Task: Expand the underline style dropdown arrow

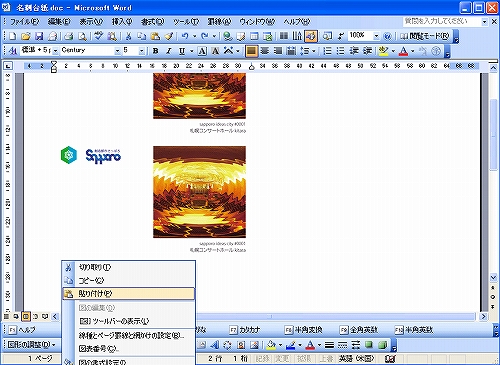Action: [191, 51]
